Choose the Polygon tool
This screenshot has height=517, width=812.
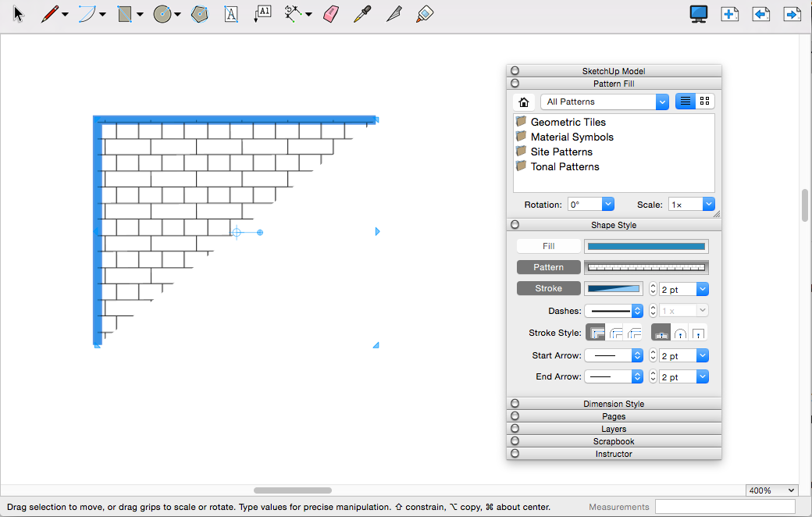click(x=200, y=13)
